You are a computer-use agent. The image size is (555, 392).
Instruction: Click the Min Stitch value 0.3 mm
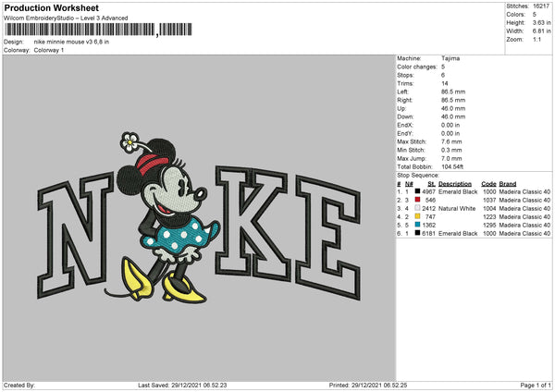coord(451,150)
